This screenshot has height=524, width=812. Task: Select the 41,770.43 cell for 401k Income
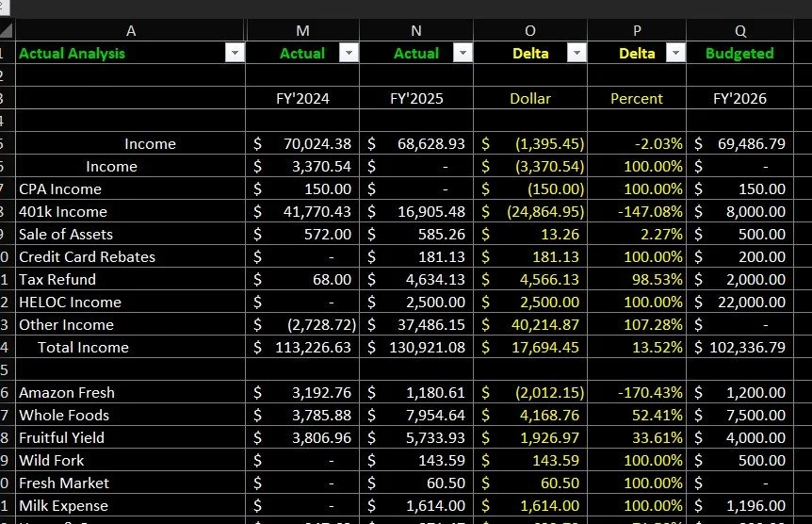302,211
